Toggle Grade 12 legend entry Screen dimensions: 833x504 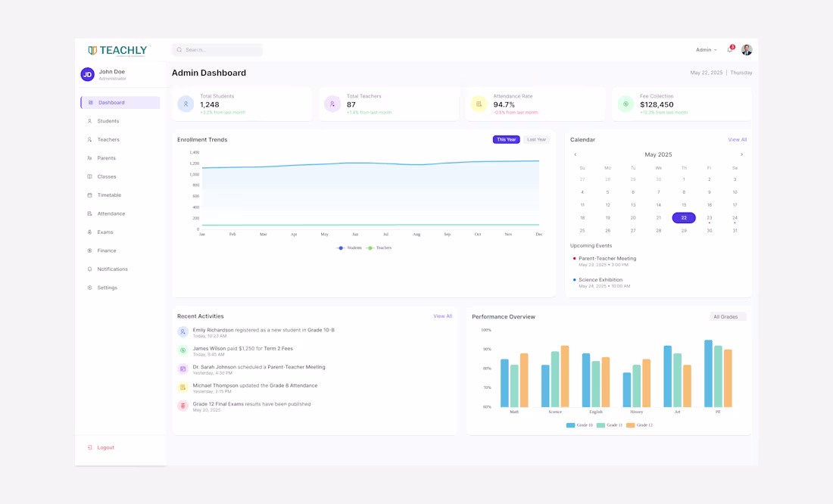point(640,425)
